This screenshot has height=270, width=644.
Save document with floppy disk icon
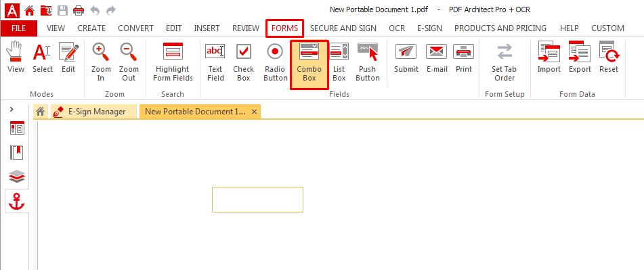pos(62,10)
